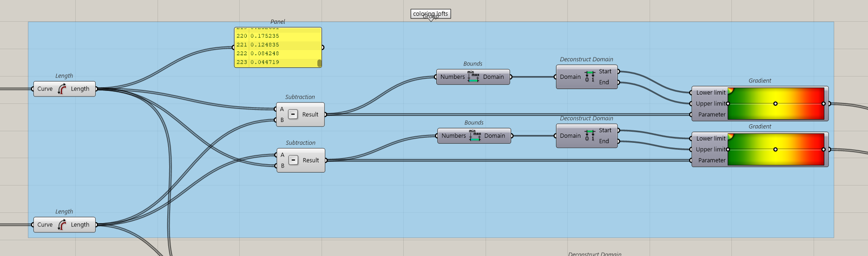Image resolution: width=868 pixels, height=256 pixels.
Task: Grab the yellow midpoint grip of the upper Gradient
Action: click(775, 104)
